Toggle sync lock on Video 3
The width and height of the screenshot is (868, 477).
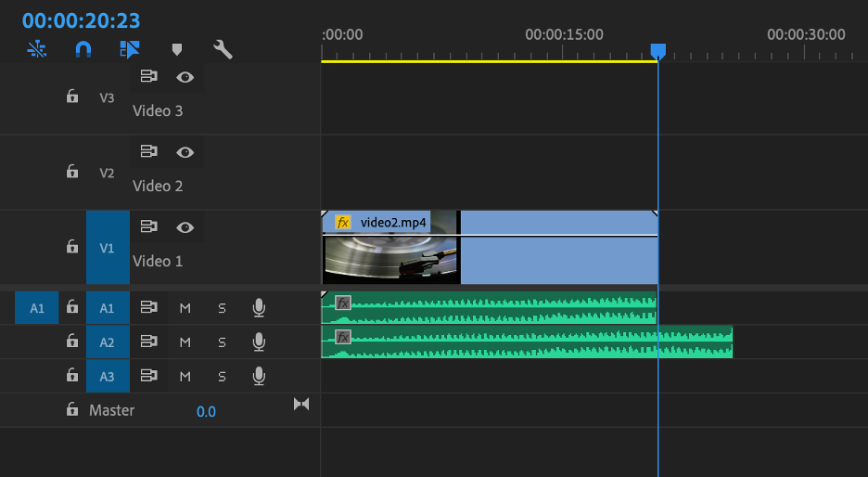coord(148,77)
